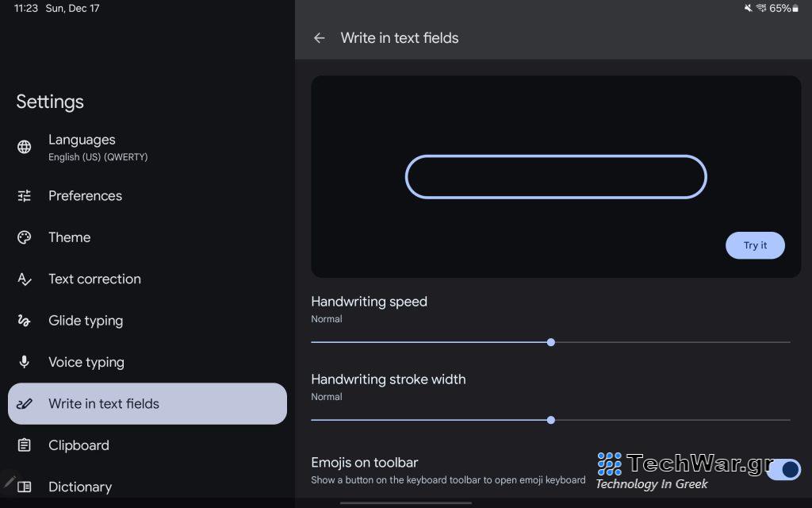Click the Glide typing gesture icon

coord(25,320)
